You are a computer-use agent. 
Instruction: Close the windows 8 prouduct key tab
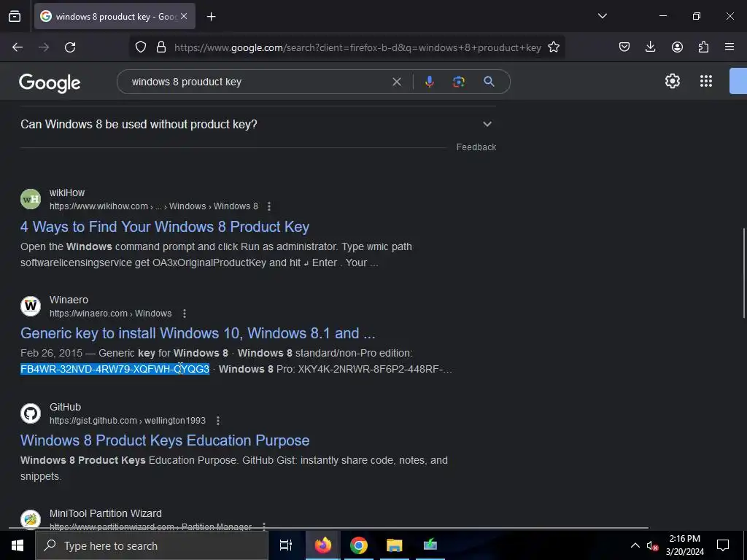coord(184,16)
